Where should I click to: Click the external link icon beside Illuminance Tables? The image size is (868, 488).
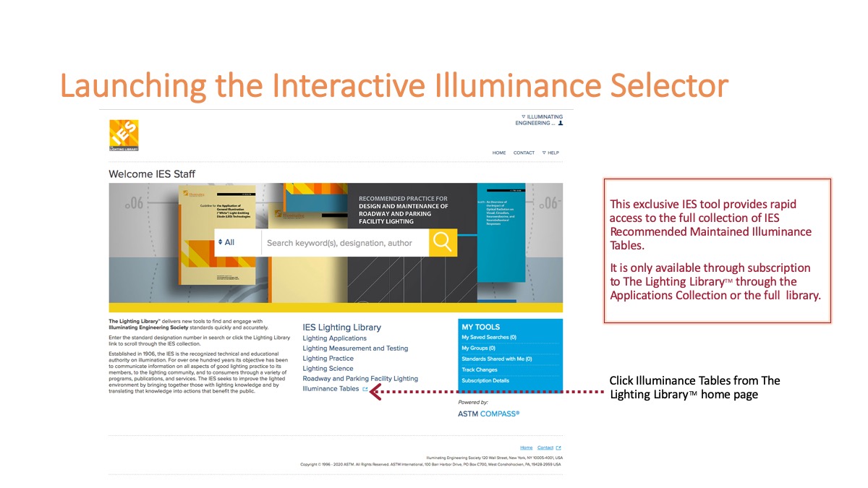365,389
